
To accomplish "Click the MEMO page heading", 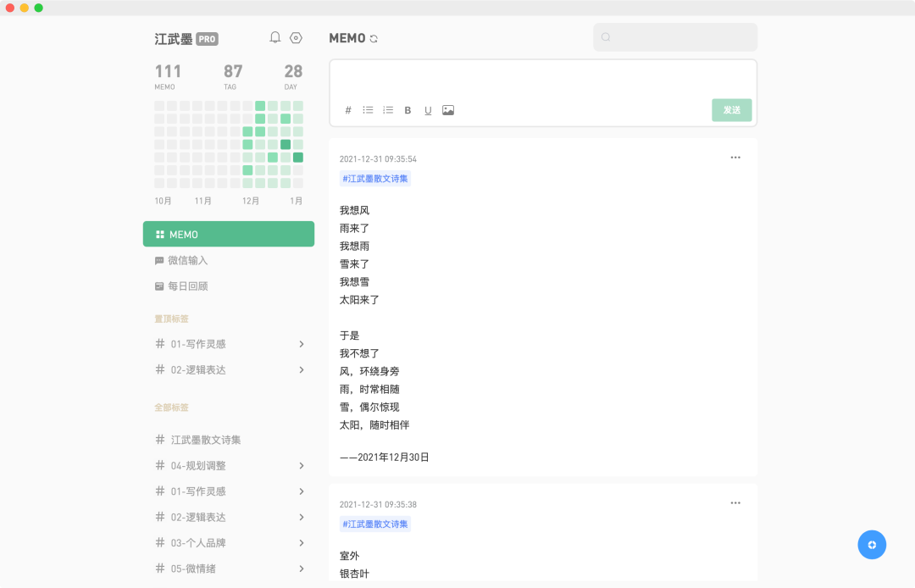I will pyautogui.click(x=347, y=38).
